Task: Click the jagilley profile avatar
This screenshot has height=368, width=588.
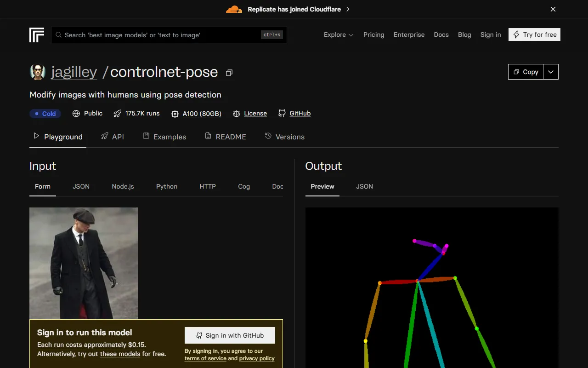Action: [38, 72]
